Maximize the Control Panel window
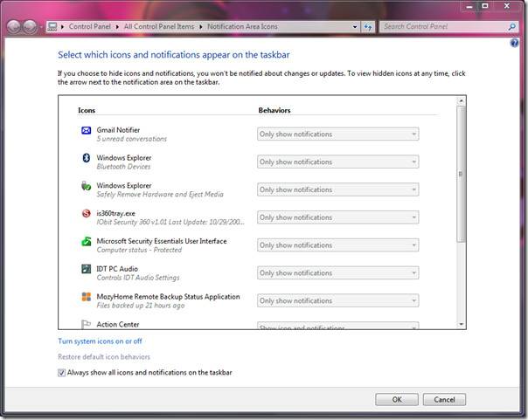Image resolution: width=528 pixels, height=420 pixels. (x=485, y=6)
